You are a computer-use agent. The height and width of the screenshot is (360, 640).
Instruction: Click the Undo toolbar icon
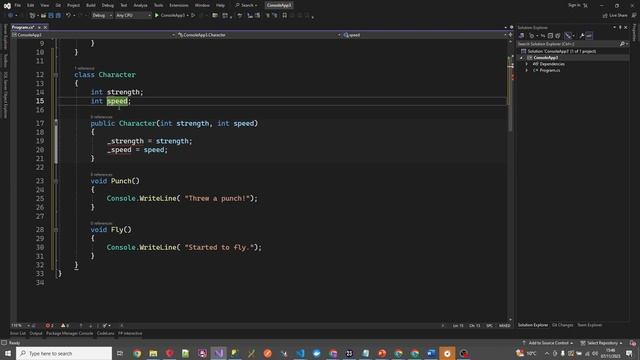click(68, 16)
